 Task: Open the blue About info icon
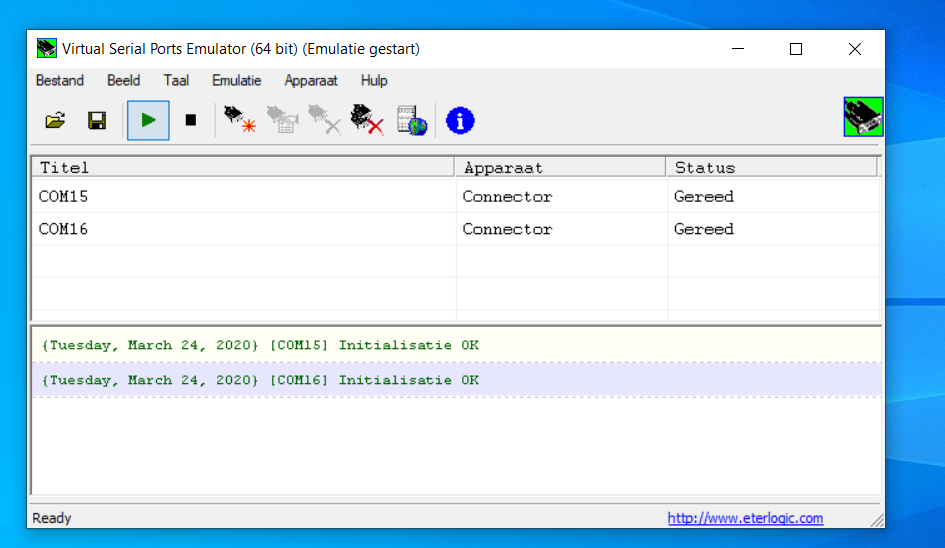460,121
